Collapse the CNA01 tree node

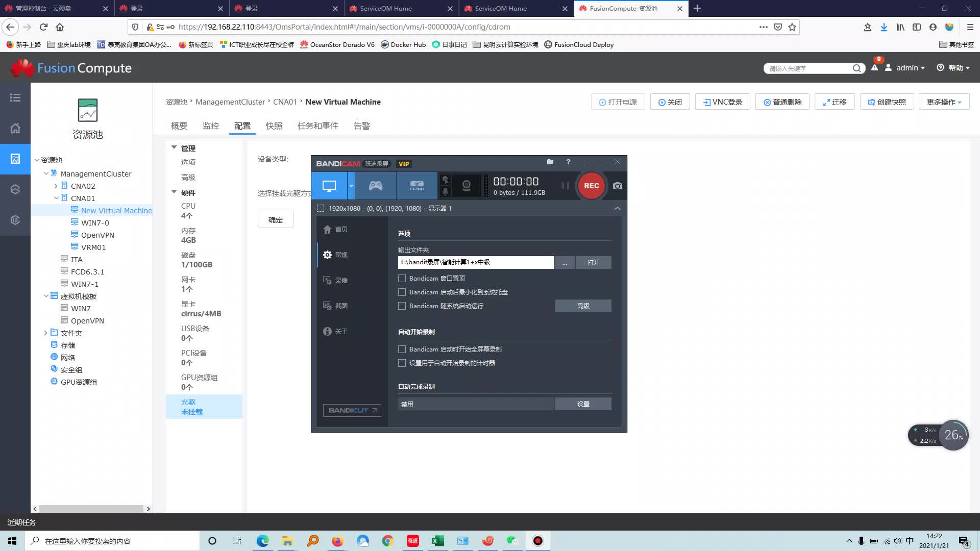coord(56,198)
